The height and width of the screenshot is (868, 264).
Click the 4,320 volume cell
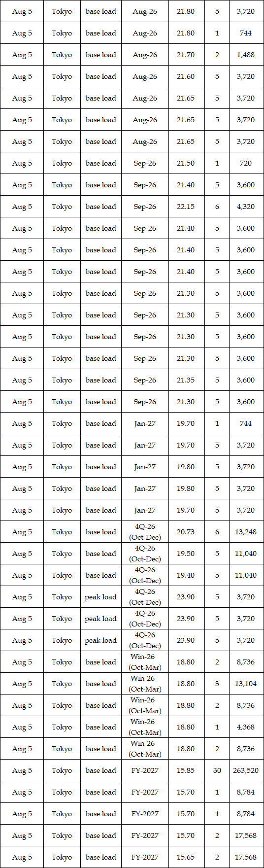pos(246,207)
